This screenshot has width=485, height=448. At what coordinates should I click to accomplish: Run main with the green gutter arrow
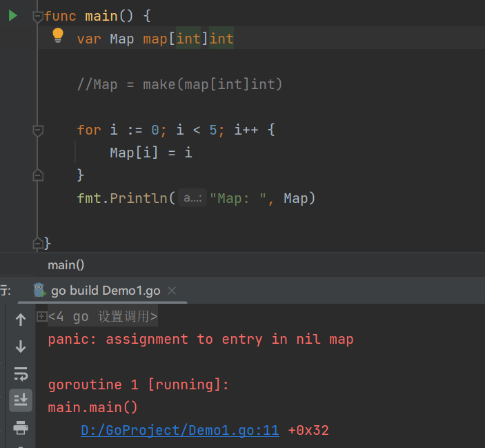(x=12, y=15)
